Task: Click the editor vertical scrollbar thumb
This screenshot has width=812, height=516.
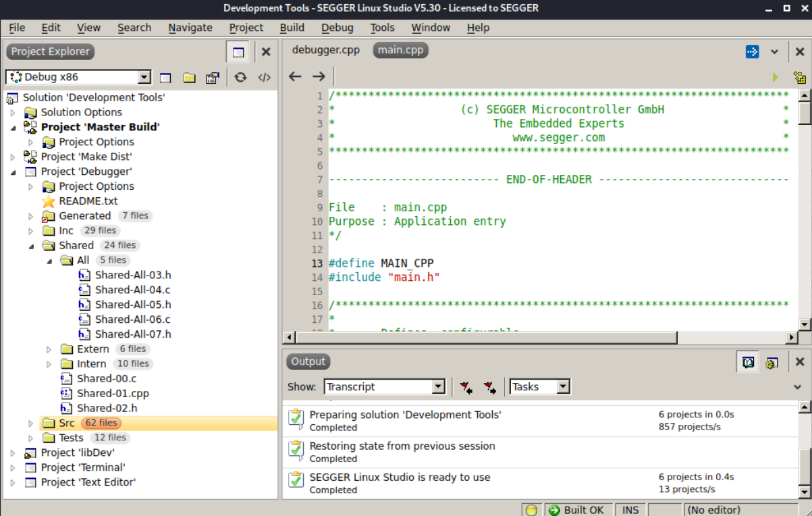Action: pos(805,113)
